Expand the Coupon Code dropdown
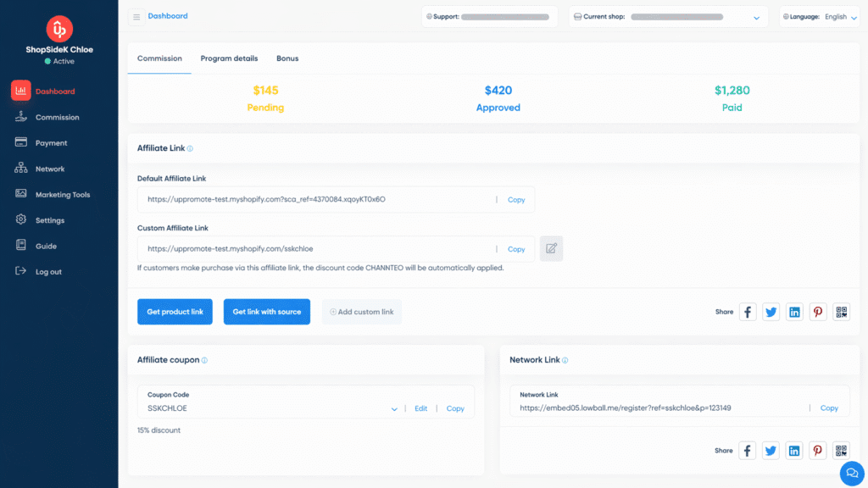The image size is (868, 488). (393, 408)
